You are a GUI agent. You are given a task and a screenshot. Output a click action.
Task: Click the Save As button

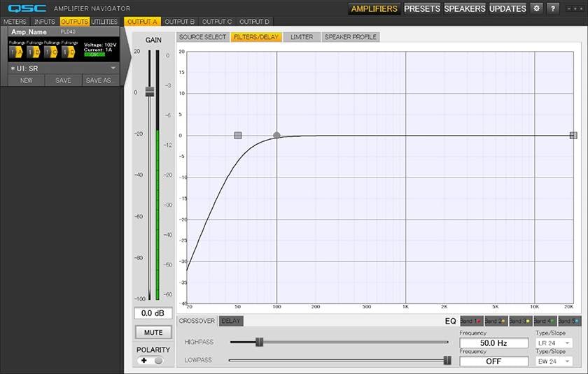(x=99, y=80)
